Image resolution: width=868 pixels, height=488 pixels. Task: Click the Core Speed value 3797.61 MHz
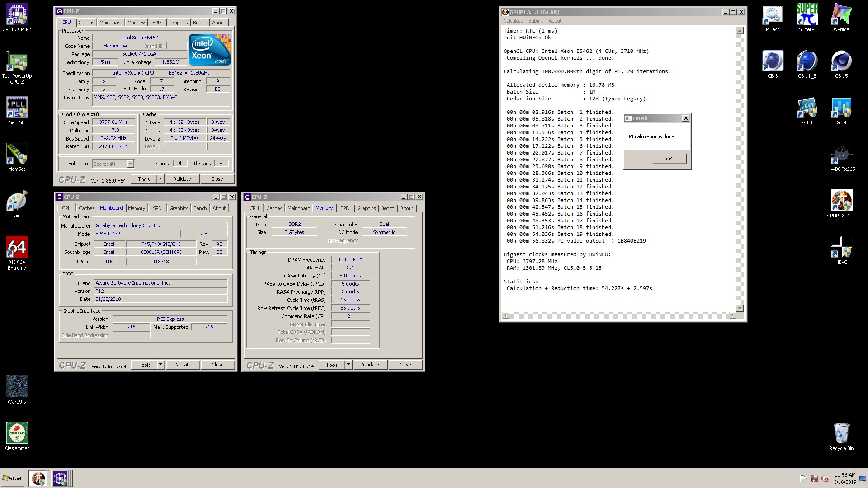pos(113,122)
